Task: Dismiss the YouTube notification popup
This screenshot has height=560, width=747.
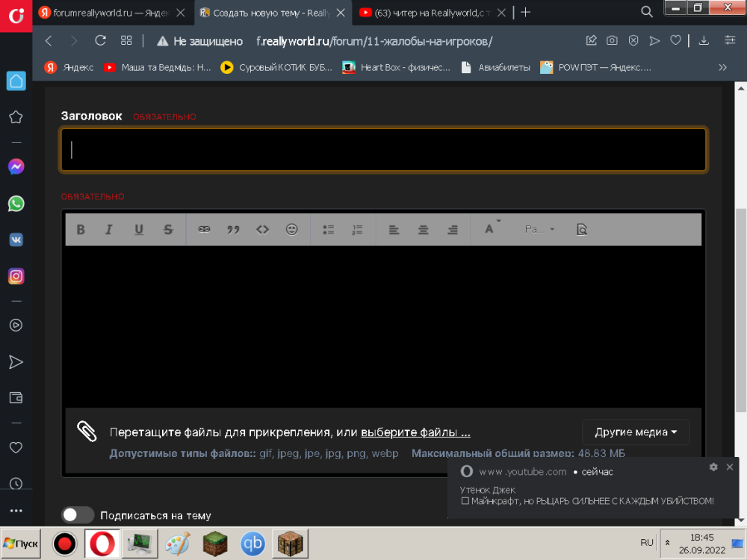Action: pyautogui.click(x=729, y=467)
